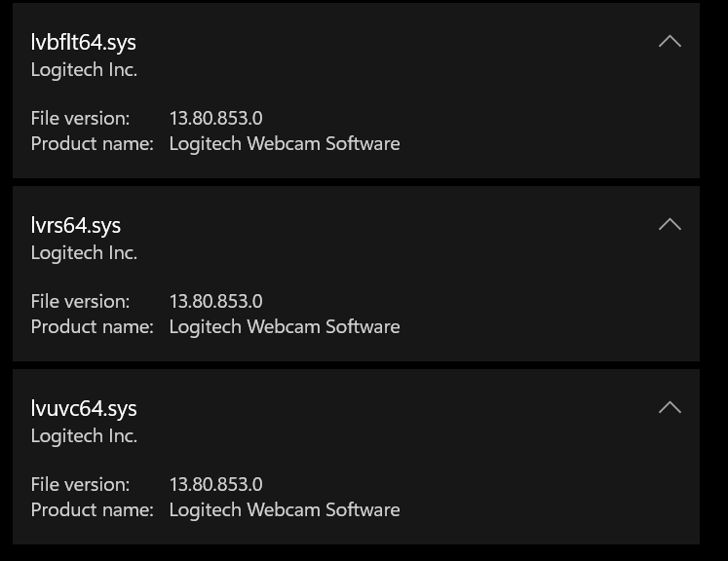Screen dimensions: 728x561
Task: Click the File version label for lvrs64.sys
Action: [x=80, y=301]
